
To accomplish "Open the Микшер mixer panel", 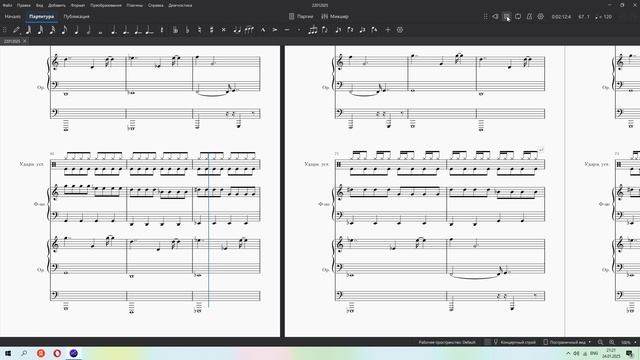I will pyautogui.click(x=335, y=17).
